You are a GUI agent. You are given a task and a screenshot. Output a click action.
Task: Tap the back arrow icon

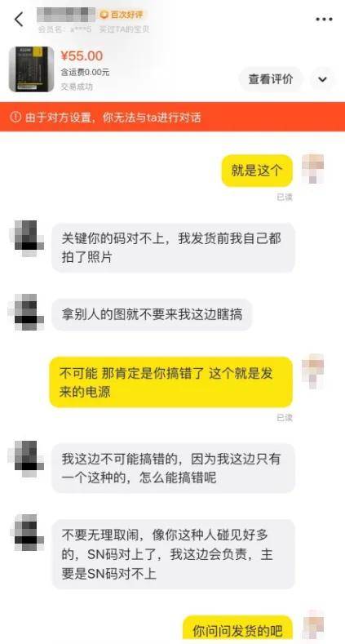tap(20, 20)
